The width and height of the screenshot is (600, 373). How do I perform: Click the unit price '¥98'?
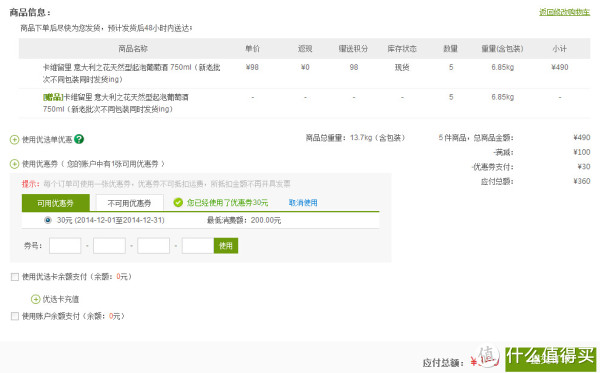tap(252, 67)
